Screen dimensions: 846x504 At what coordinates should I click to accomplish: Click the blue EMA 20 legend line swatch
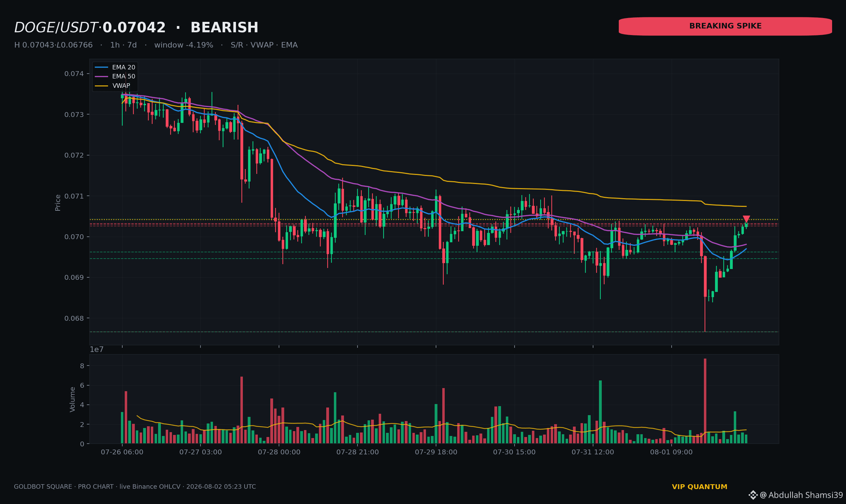point(101,67)
